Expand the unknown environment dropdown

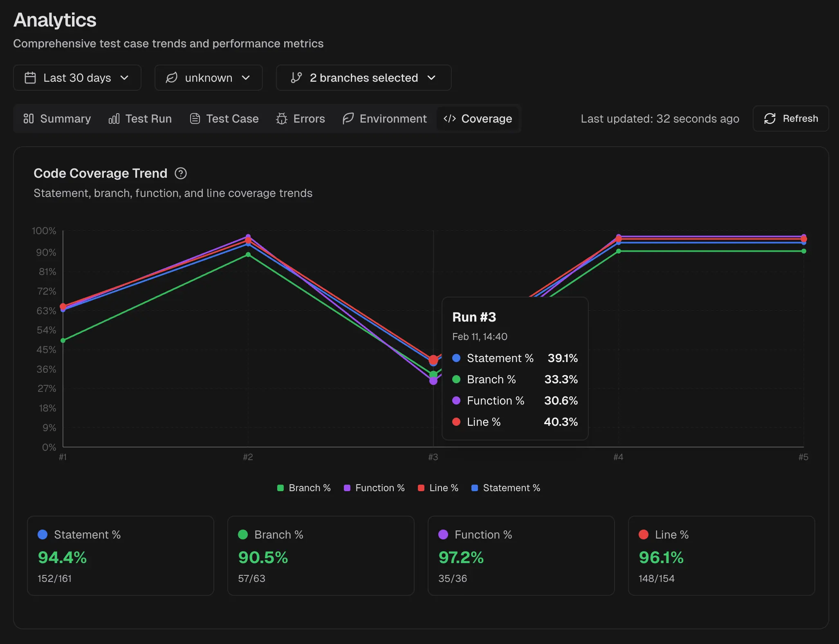pos(209,78)
